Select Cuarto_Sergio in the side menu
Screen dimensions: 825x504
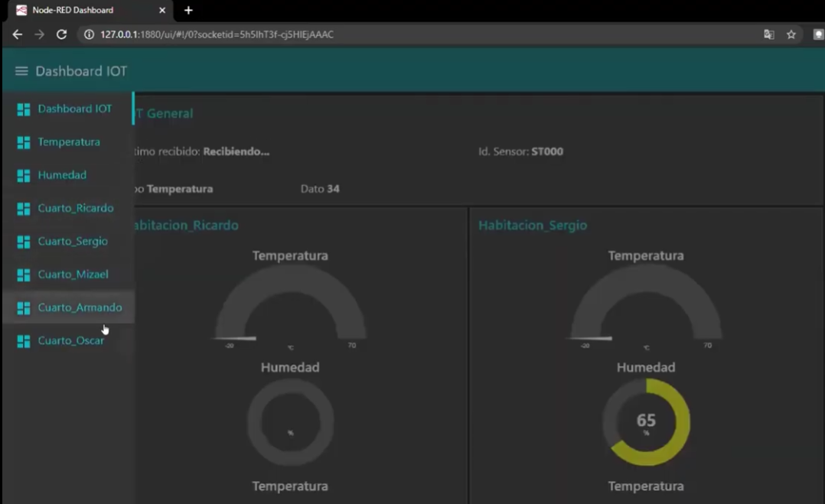[68, 241]
